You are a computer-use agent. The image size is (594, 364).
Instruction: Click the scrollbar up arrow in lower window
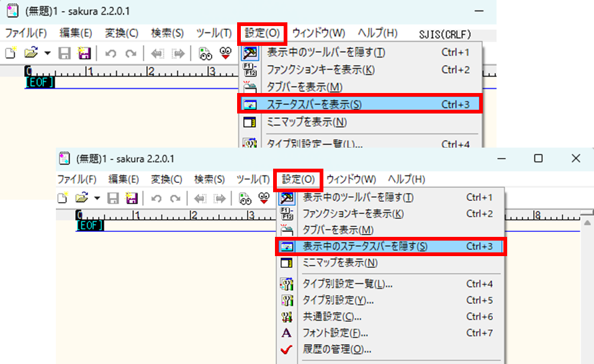(587, 223)
